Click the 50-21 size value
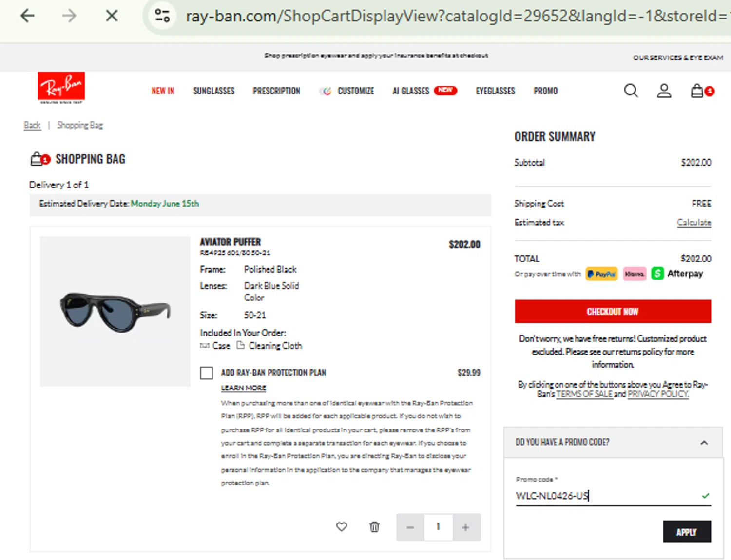Image resolution: width=731 pixels, height=560 pixels. (x=255, y=315)
